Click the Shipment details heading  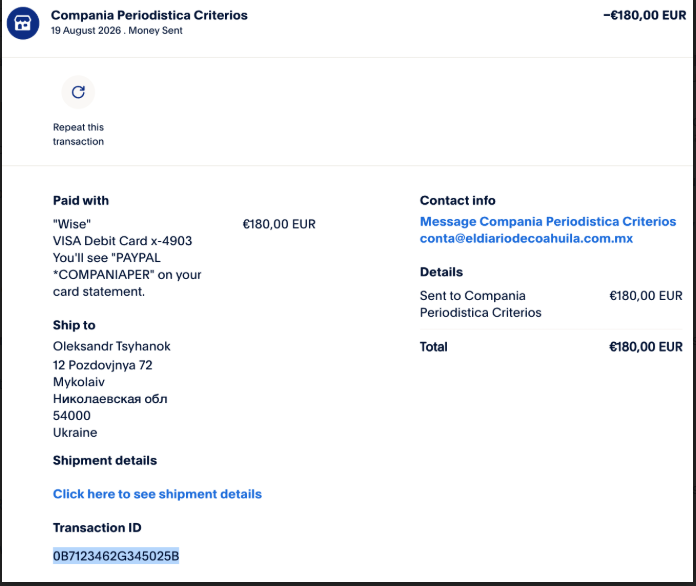[105, 460]
